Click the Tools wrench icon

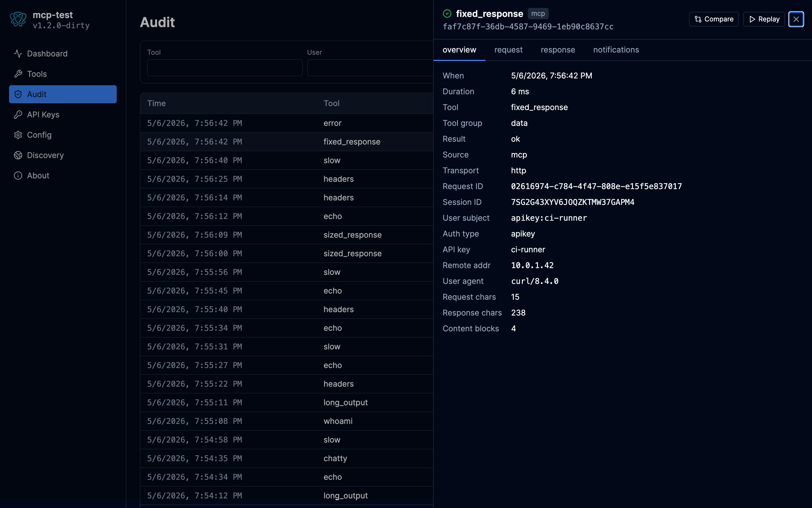[18, 74]
